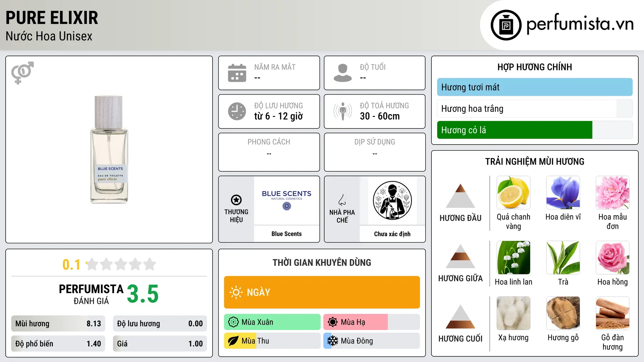
Task: Click the Chưa xác định perfumer label
Action: [392, 234]
